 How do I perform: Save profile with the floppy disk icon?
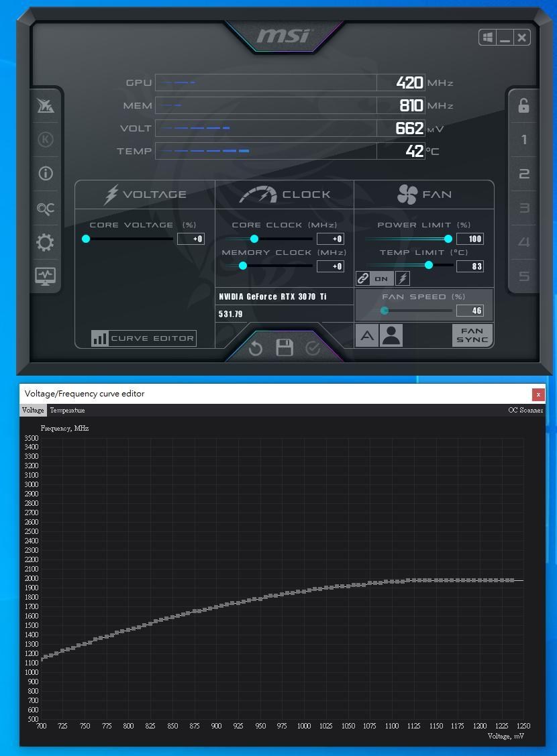pyautogui.click(x=285, y=347)
